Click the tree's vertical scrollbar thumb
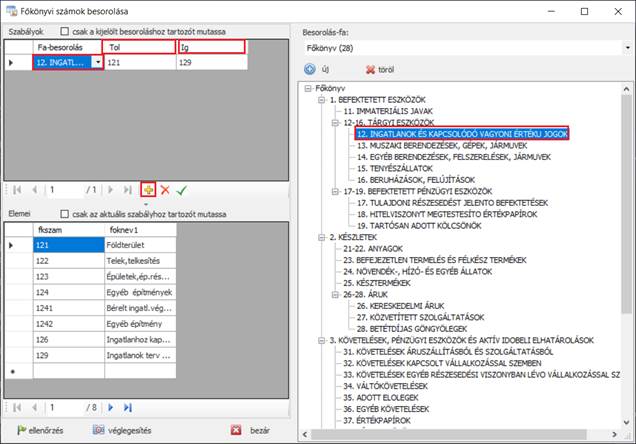This screenshot has height=444, width=636. (x=627, y=204)
